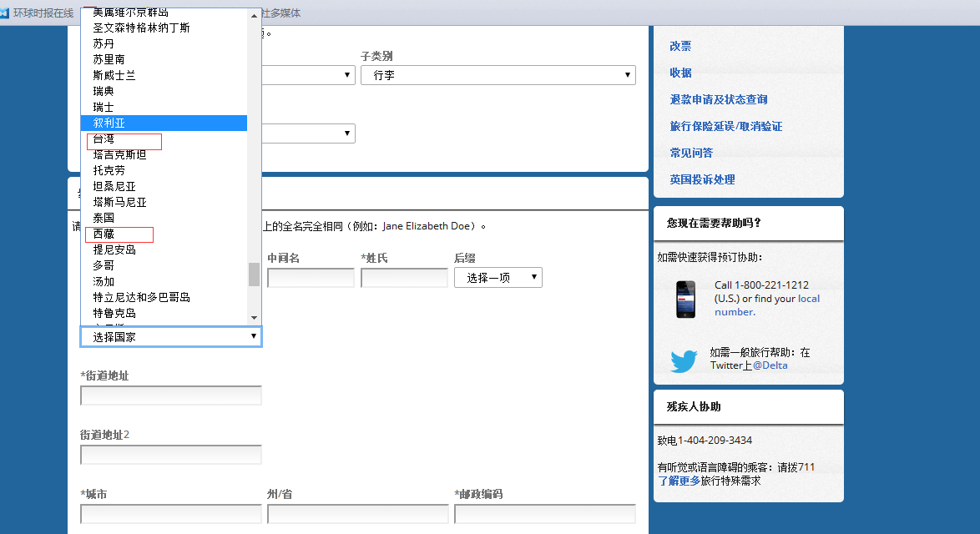Click the mobile phone icon

coord(685,299)
